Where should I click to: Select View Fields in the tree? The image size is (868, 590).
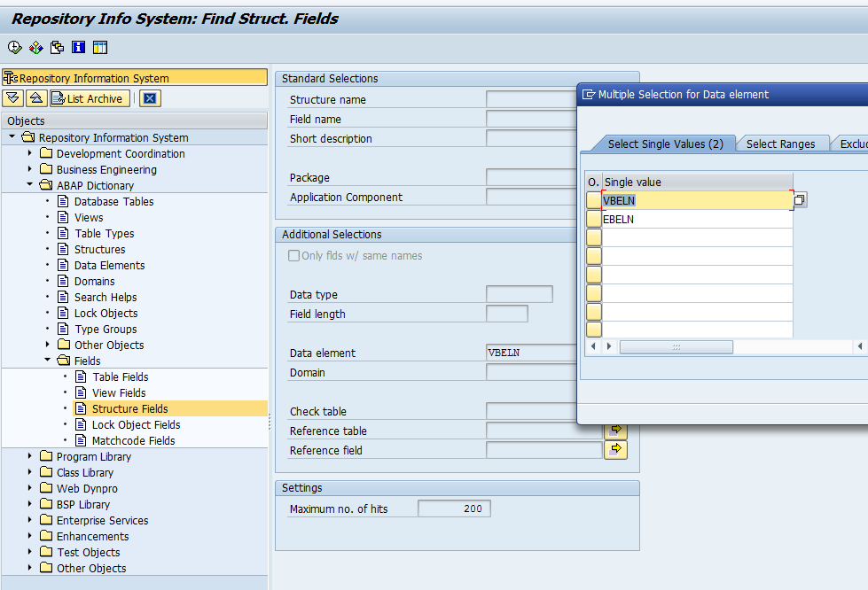coord(119,392)
